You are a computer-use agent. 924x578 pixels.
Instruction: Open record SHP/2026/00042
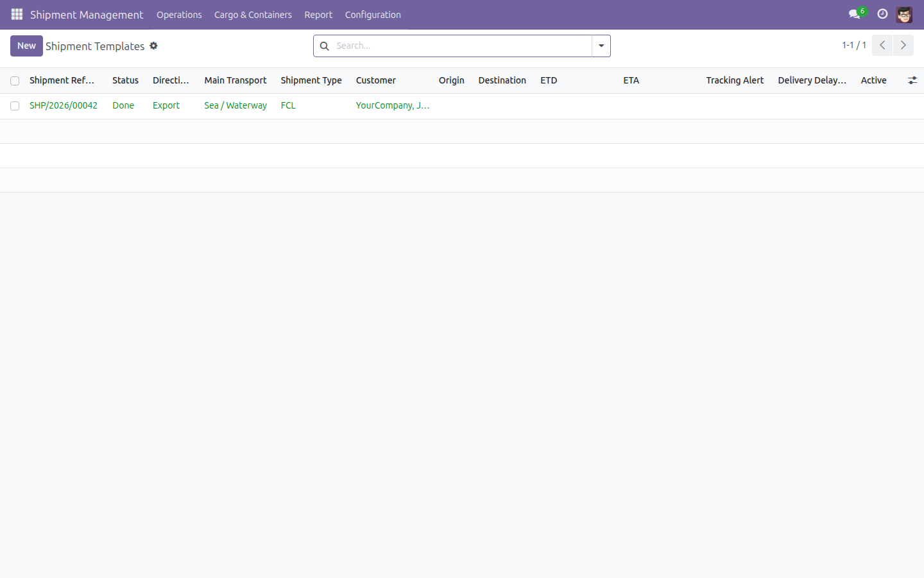[64, 105]
